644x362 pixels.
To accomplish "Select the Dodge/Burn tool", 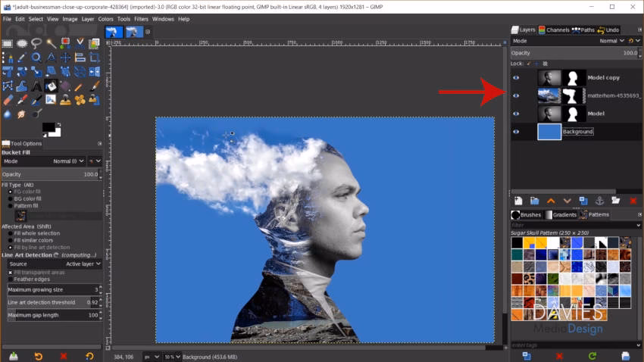I will click(x=36, y=114).
